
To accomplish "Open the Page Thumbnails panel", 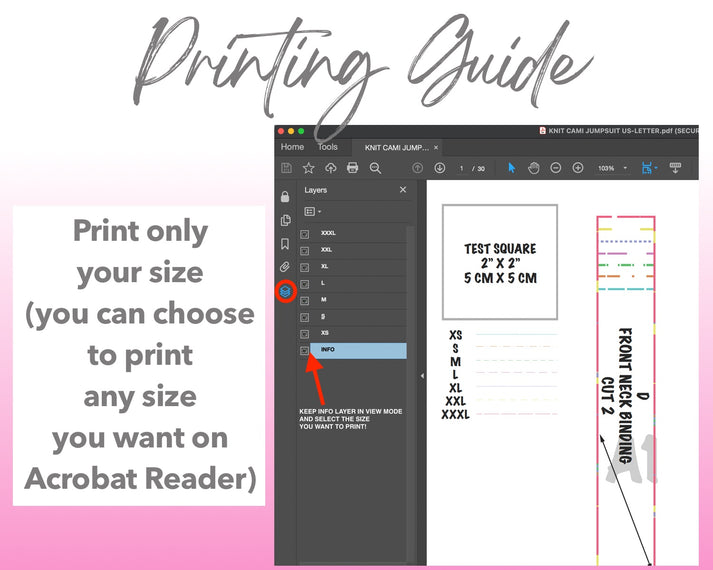I will click(x=285, y=220).
